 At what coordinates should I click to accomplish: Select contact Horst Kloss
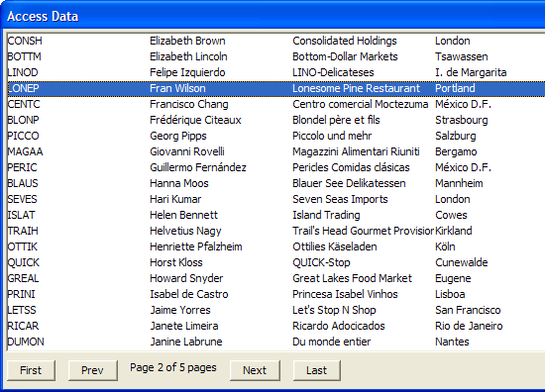point(176,262)
